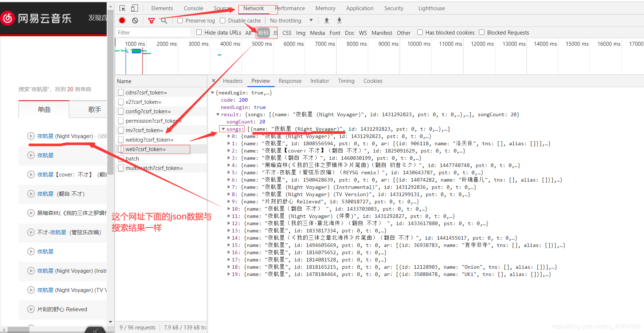The height and width of the screenshot is (333, 644).
Task: Switch to Response tab of request
Action: point(290,81)
